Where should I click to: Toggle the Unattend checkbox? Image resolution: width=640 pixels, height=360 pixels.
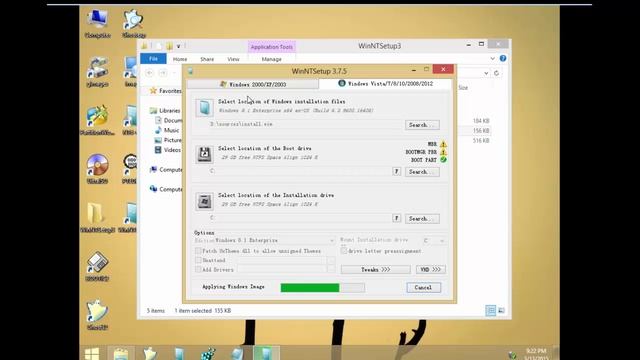198,260
